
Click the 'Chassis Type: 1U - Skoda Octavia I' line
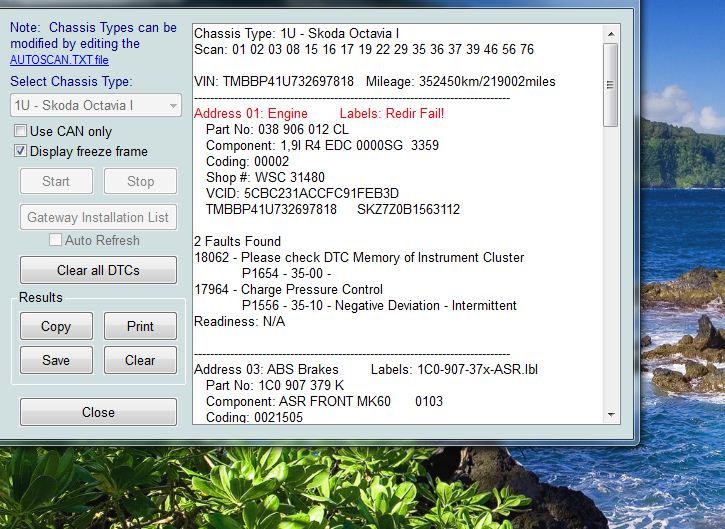[296, 34]
